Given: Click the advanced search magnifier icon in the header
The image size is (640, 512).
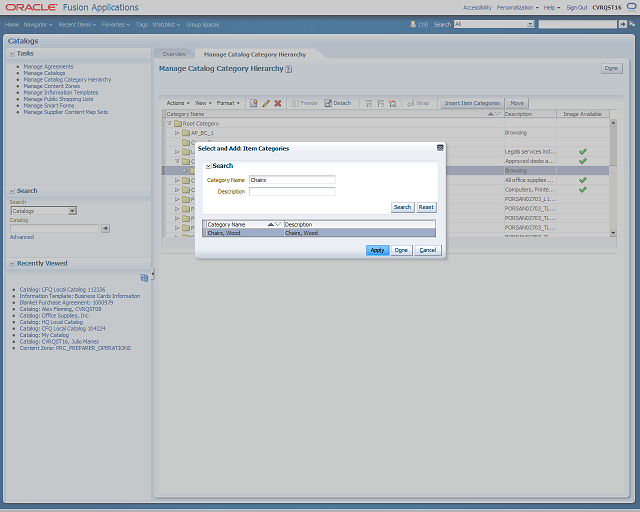Looking at the screenshot, I should click(x=632, y=24).
